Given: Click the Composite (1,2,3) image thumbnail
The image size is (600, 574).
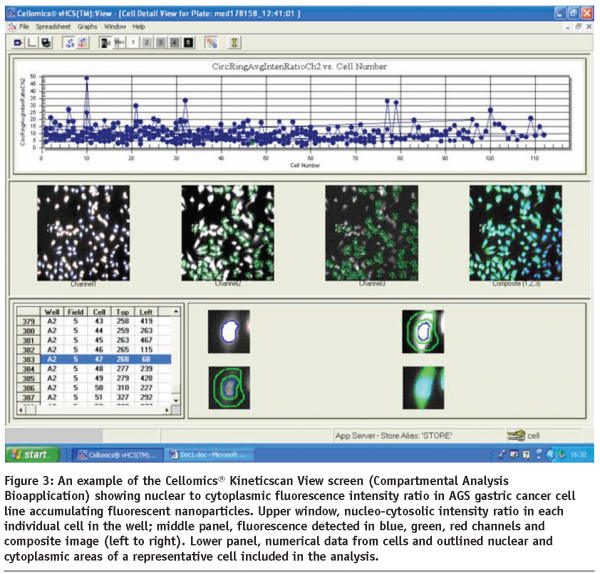Looking at the screenshot, I should point(516,233).
